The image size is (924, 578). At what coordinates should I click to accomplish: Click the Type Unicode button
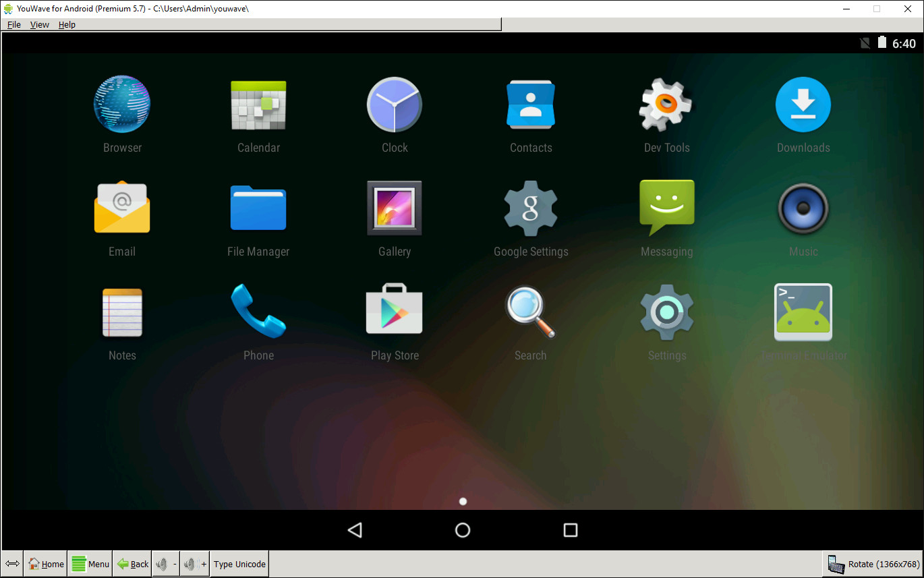(x=239, y=564)
